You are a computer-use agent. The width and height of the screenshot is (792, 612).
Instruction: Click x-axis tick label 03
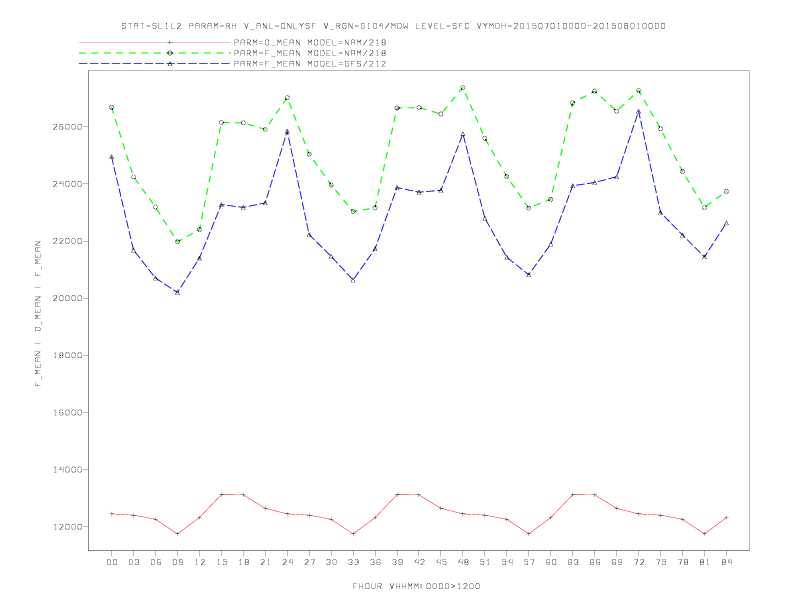[x=134, y=562]
